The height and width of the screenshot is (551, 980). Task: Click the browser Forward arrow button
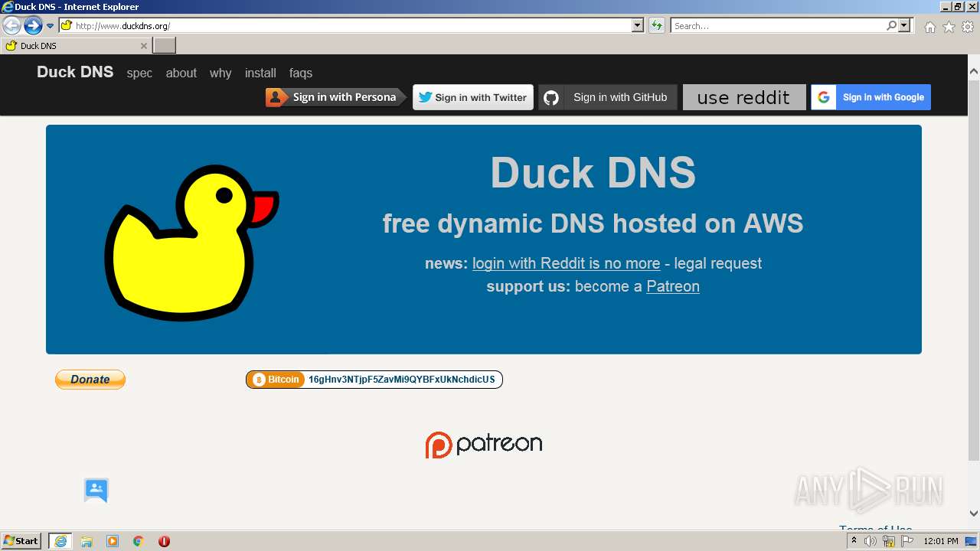click(x=33, y=26)
